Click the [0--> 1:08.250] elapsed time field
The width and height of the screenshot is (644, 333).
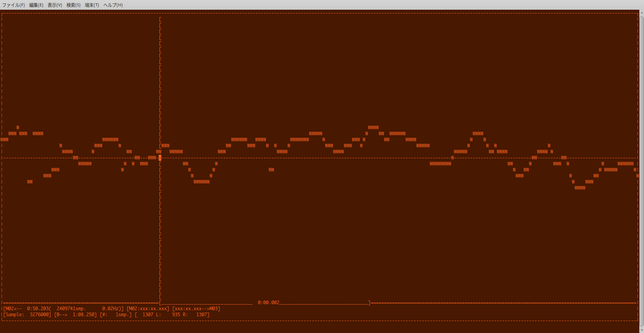(x=75, y=315)
